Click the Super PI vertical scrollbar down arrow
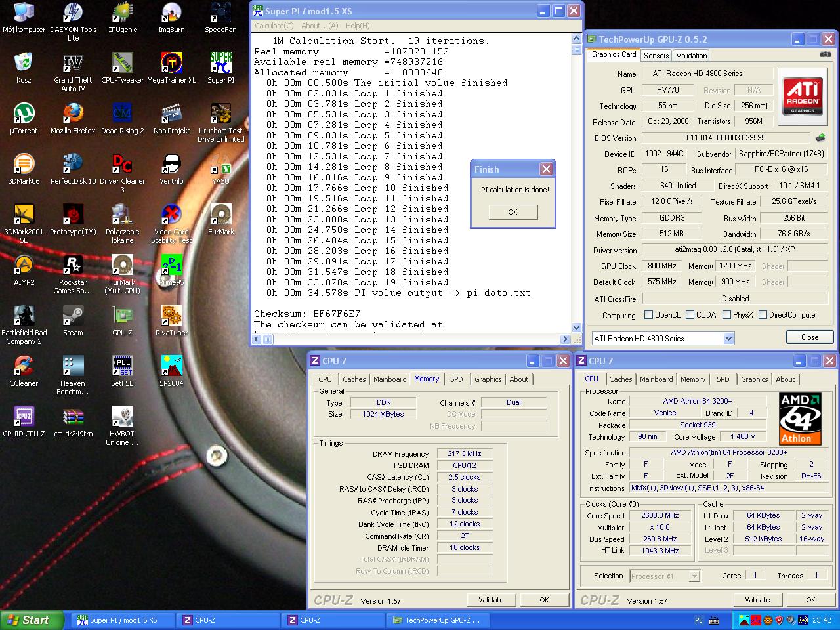 577,327
